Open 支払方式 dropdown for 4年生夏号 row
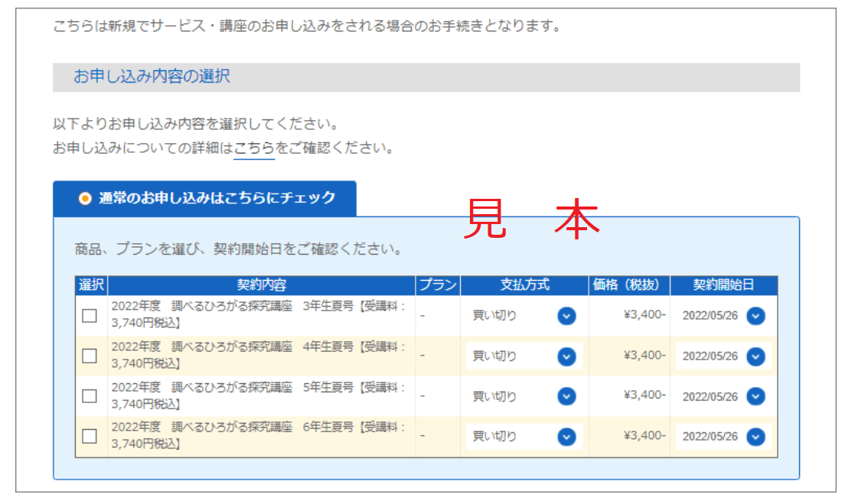868x504 pixels. coord(524,356)
